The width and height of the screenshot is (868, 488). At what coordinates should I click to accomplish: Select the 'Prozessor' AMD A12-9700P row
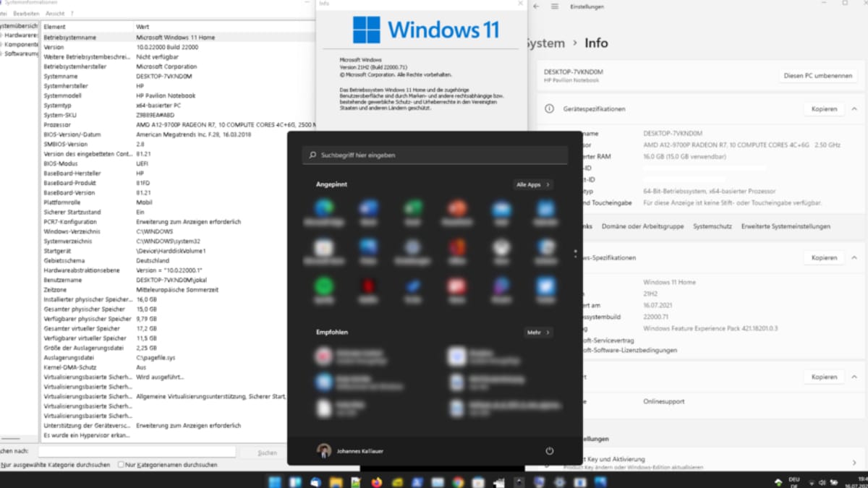(178, 124)
